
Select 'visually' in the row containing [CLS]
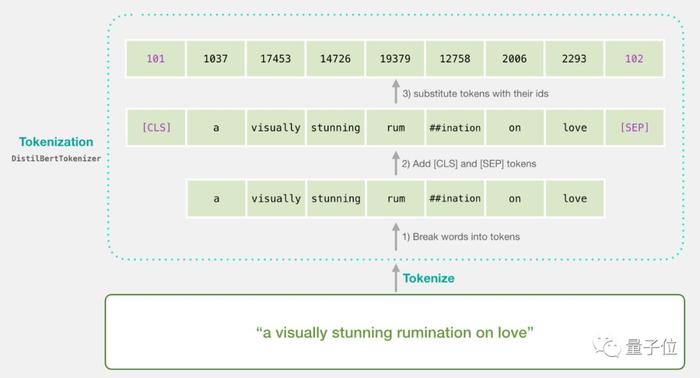tap(275, 128)
